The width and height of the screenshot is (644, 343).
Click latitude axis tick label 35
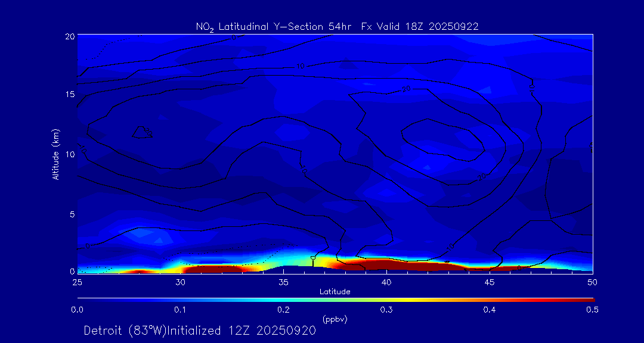tap(283, 282)
